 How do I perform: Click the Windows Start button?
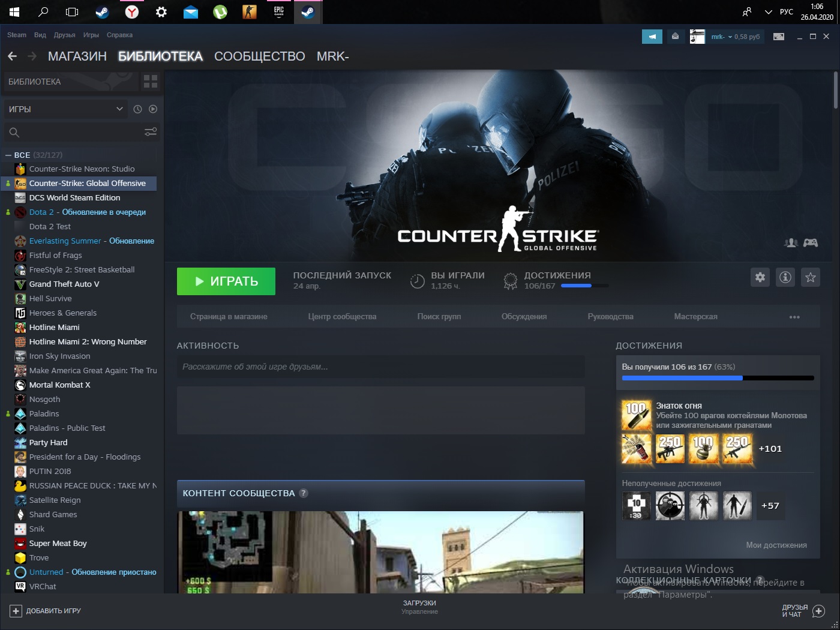point(14,11)
